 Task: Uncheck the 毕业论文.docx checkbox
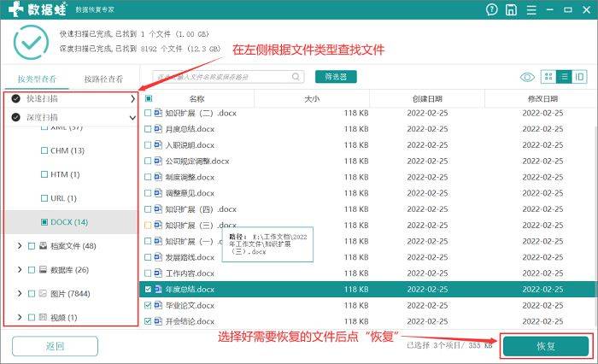point(148,306)
